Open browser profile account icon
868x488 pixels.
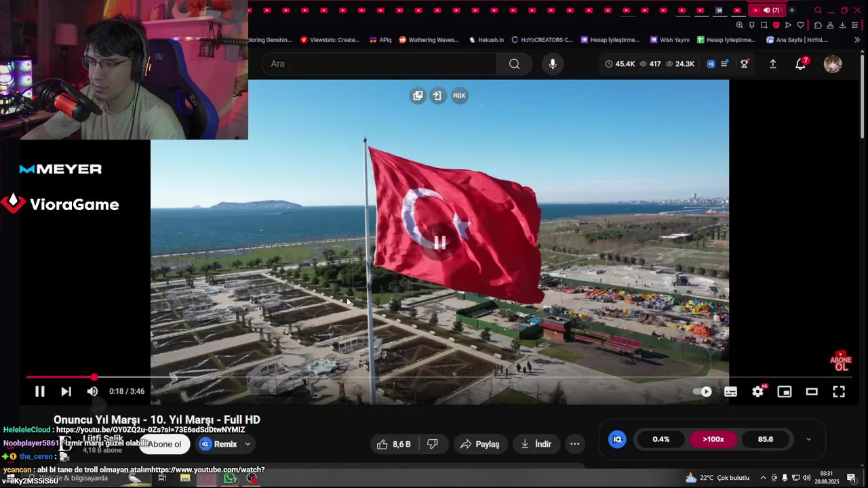point(830,25)
